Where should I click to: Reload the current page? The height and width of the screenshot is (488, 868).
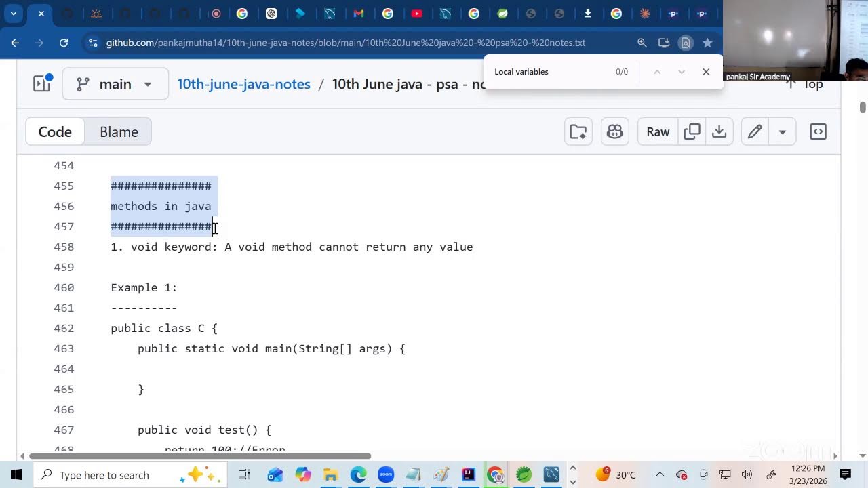coord(64,43)
